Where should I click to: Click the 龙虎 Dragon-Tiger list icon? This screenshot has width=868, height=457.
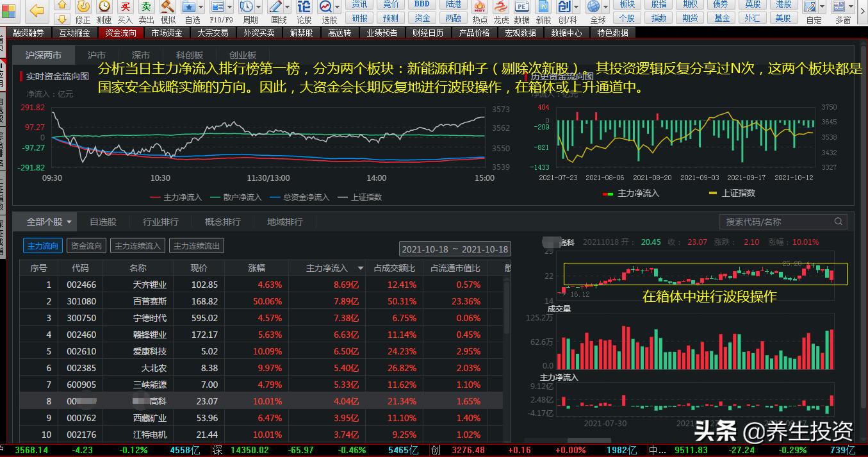(x=502, y=8)
